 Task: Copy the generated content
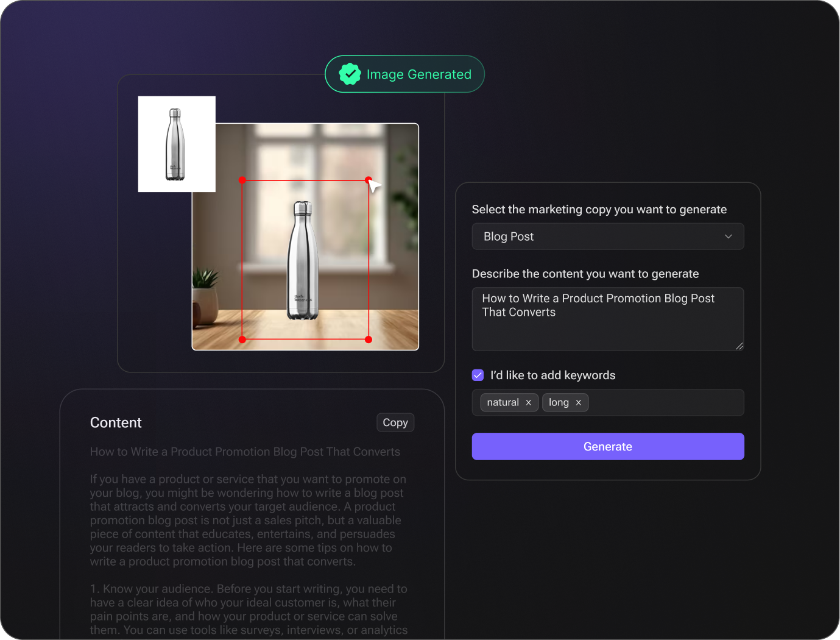pyautogui.click(x=395, y=422)
